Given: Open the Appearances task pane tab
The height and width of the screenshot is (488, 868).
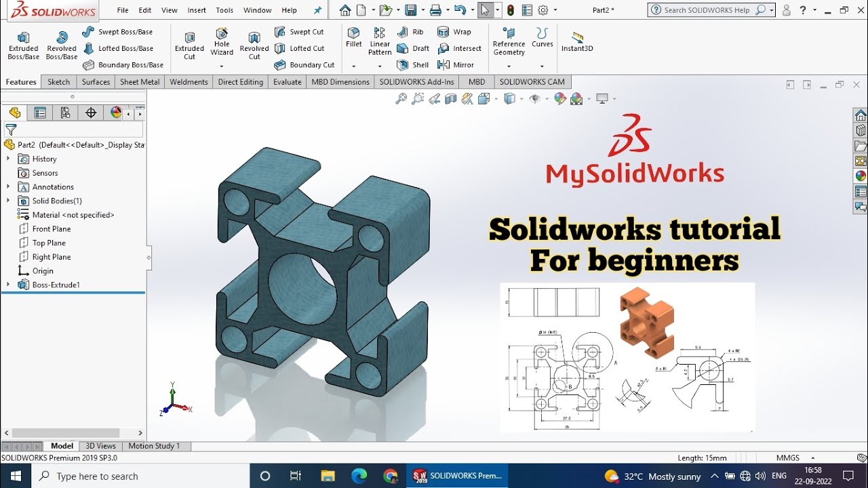Looking at the screenshot, I should [861, 176].
